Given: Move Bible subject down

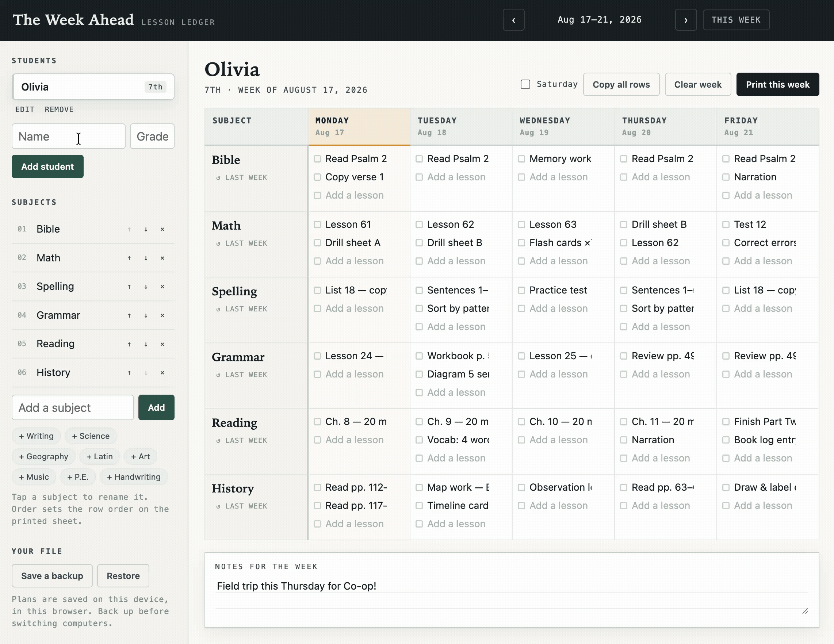Looking at the screenshot, I should (146, 229).
